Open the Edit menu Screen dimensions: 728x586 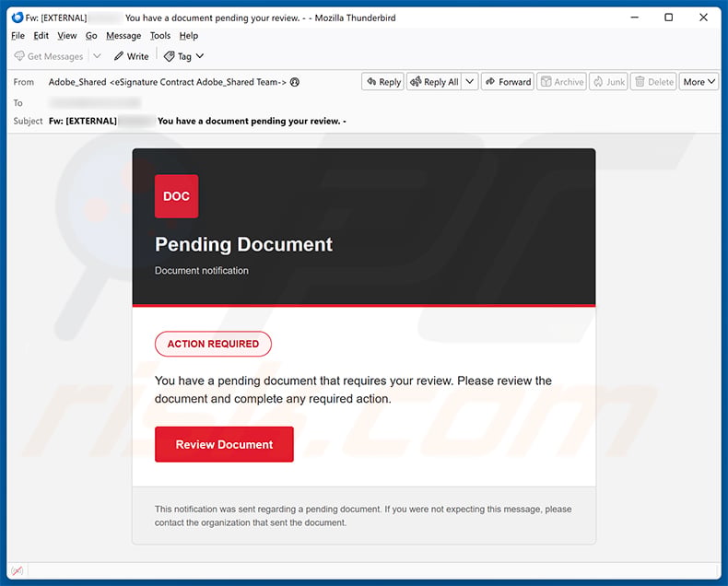coord(41,36)
